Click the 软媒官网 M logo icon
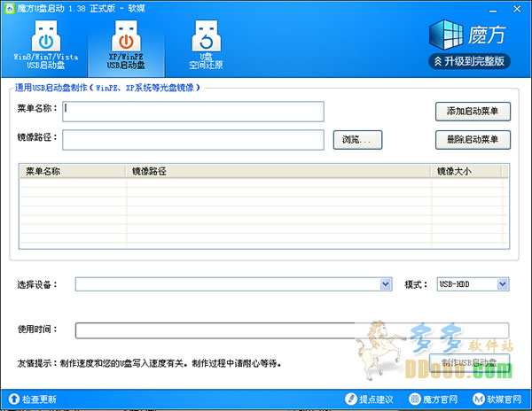This screenshot has height=411, width=532. pos(479,399)
